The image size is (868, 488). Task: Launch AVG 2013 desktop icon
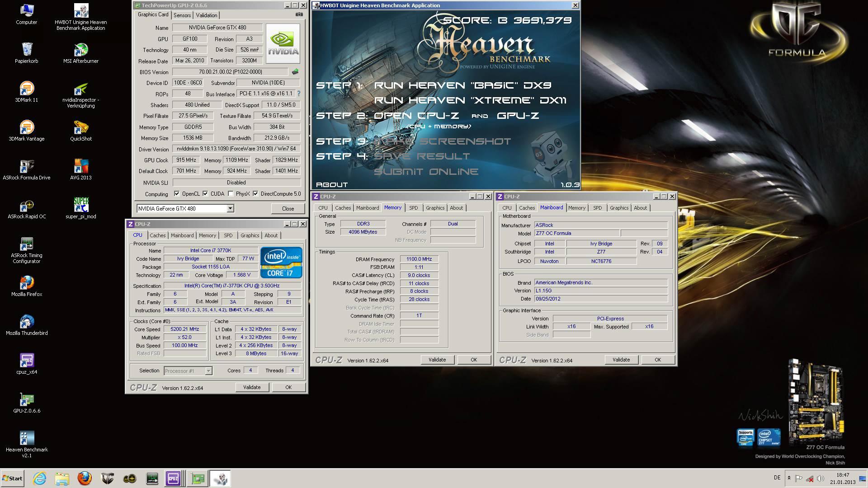click(81, 169)
